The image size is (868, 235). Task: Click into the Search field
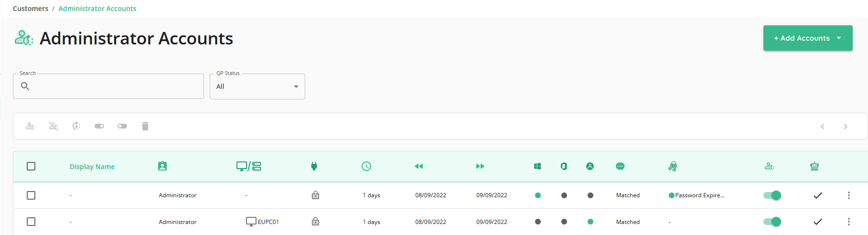click(x=108, y=86)
